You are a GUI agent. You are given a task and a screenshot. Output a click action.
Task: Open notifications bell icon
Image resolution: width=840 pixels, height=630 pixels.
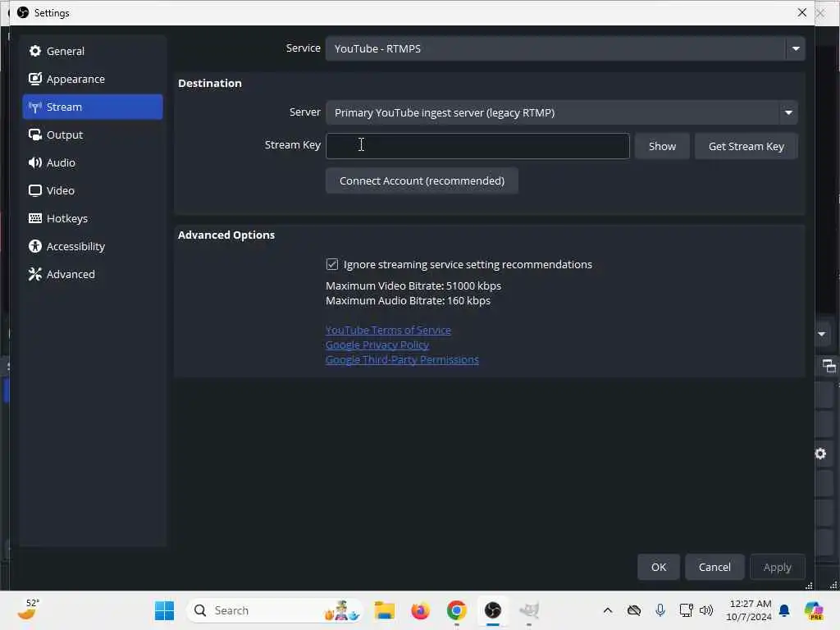pos(784,610)
